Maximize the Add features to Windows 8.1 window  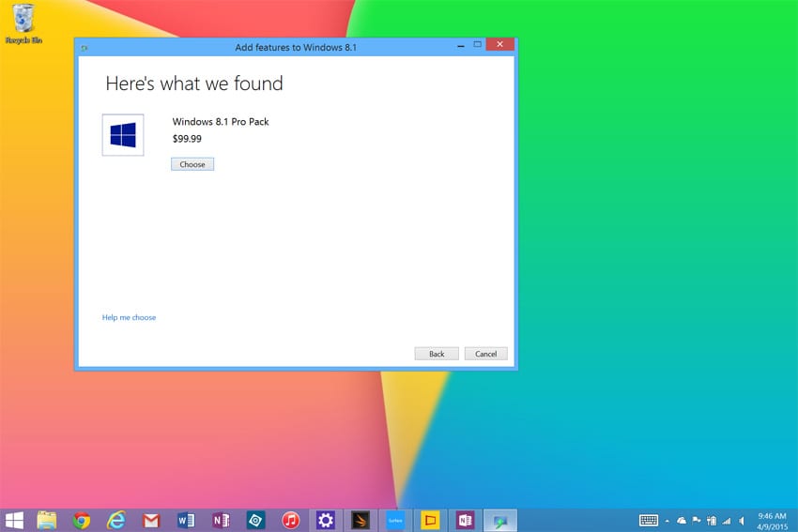coord(477,45)
